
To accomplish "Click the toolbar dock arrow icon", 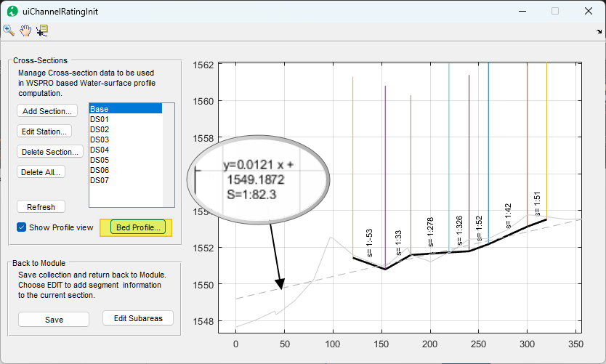I will coord(598,32).
